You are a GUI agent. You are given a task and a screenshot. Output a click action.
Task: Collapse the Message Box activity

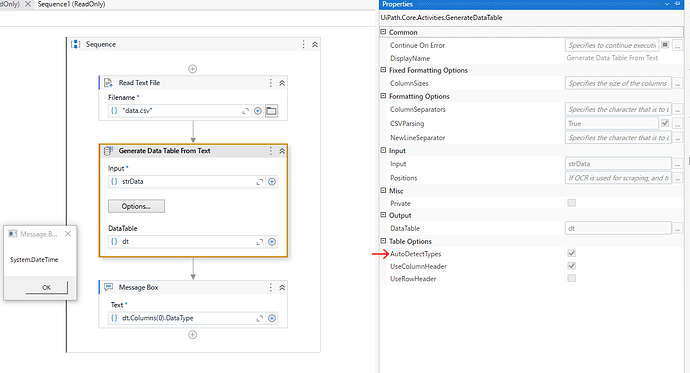click(282, 287)
